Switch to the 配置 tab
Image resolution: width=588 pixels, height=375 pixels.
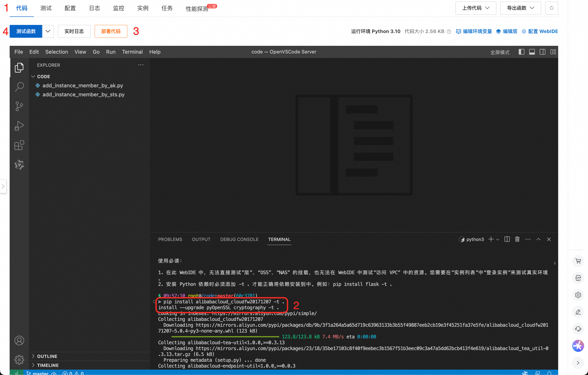[70, 8]
